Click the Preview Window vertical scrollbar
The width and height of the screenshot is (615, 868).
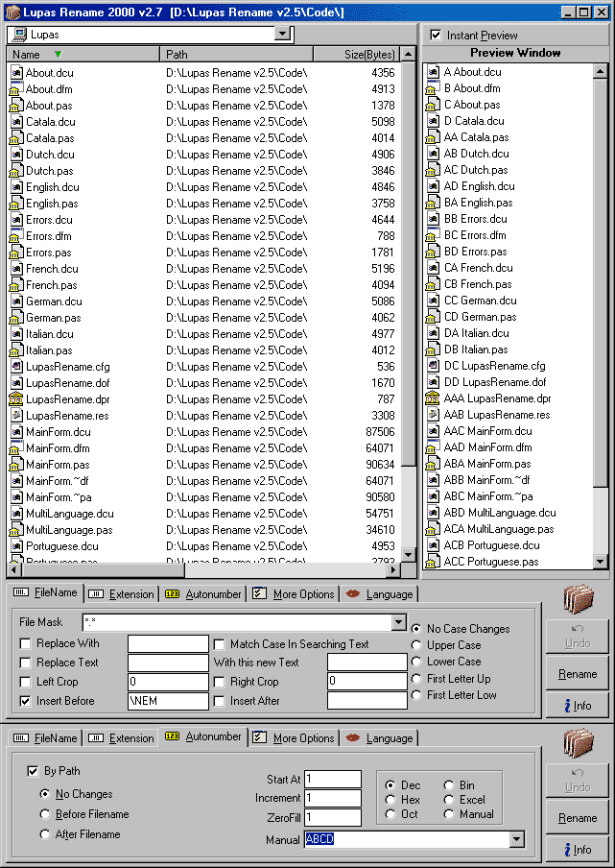tap(601, 317)
